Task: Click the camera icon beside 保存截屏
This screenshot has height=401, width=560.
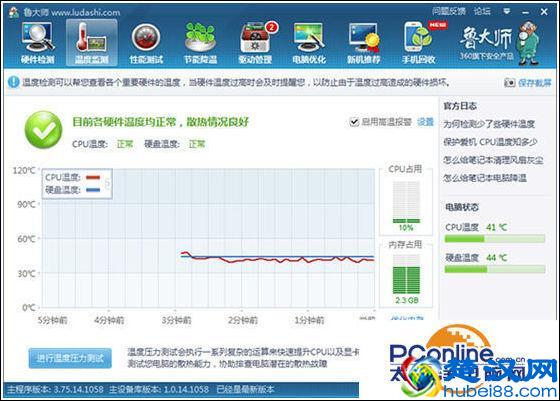Action: pos(510,83)
